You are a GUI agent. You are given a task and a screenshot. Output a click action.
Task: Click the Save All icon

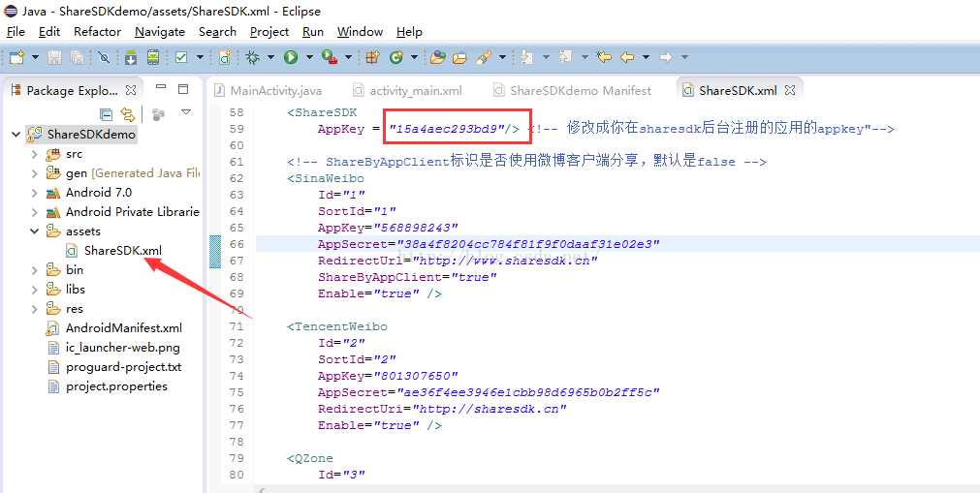(x=77, y=57)
